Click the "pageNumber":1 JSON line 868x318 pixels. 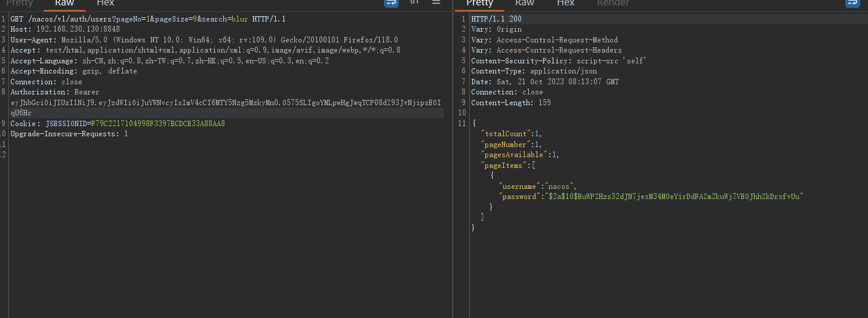[x=512, y=145]
